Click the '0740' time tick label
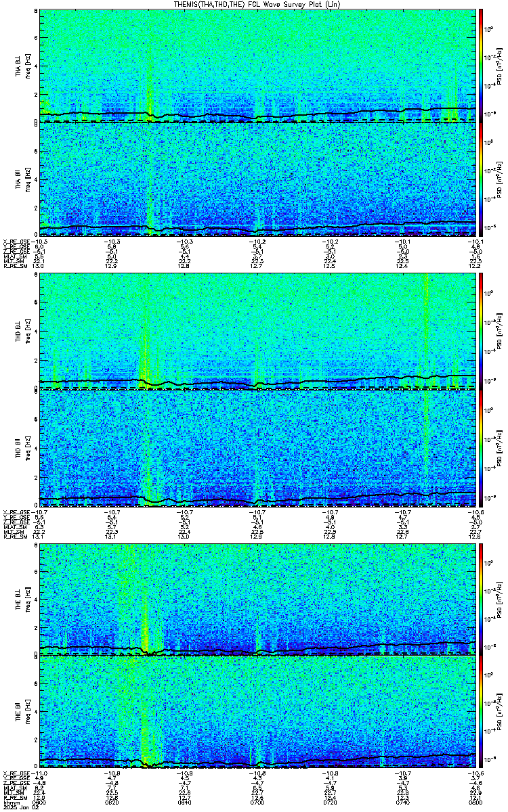This screenshot has height=812, width=508. coord(402,803)
